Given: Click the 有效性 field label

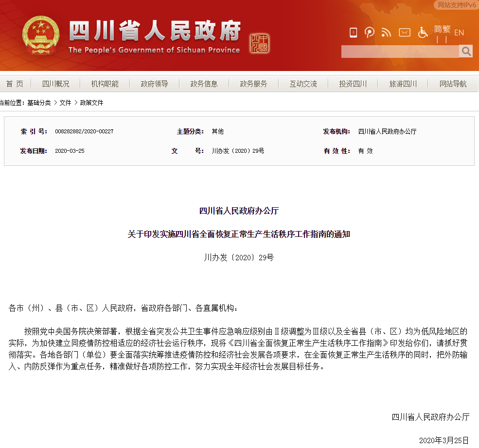Looking at the screenshot, I should point(337,151).
